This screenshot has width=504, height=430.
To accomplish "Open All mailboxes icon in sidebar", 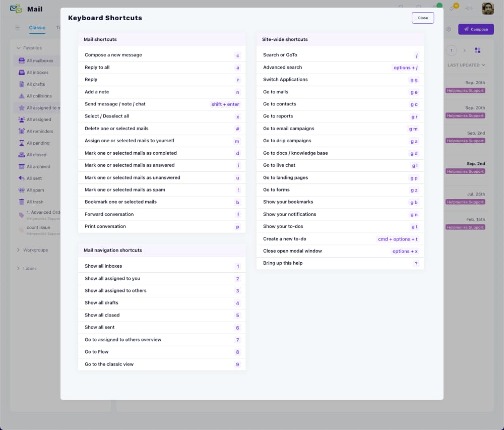I will click(22, 60).
